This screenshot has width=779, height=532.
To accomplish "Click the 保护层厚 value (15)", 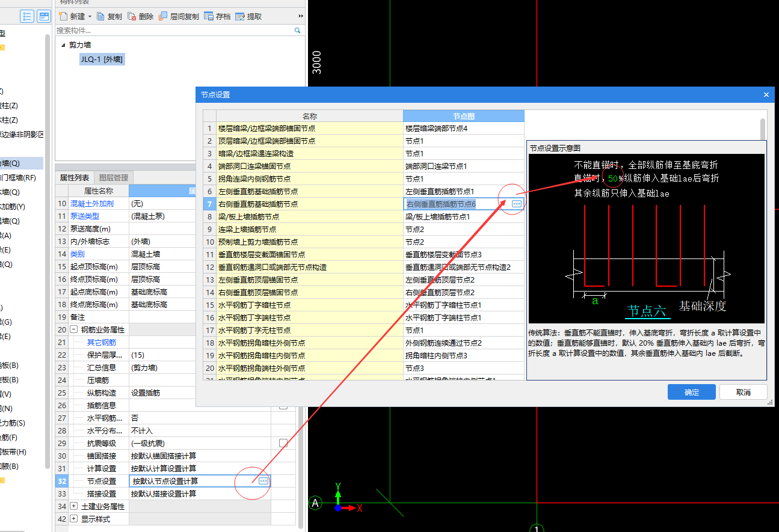I will tap(163, 355).
